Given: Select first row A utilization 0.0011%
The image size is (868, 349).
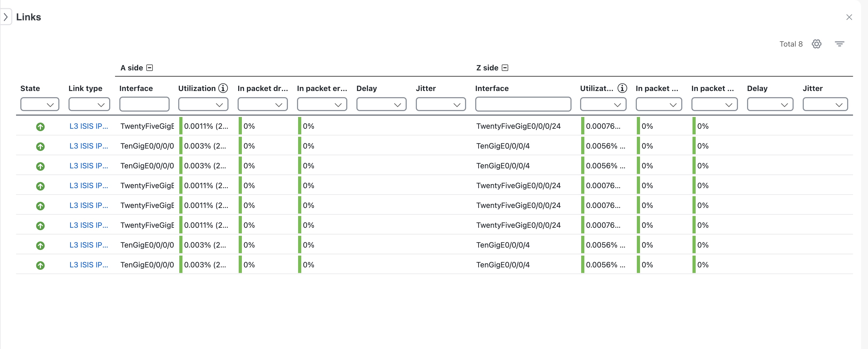Looking at the screenshot, I should (206, 126).
